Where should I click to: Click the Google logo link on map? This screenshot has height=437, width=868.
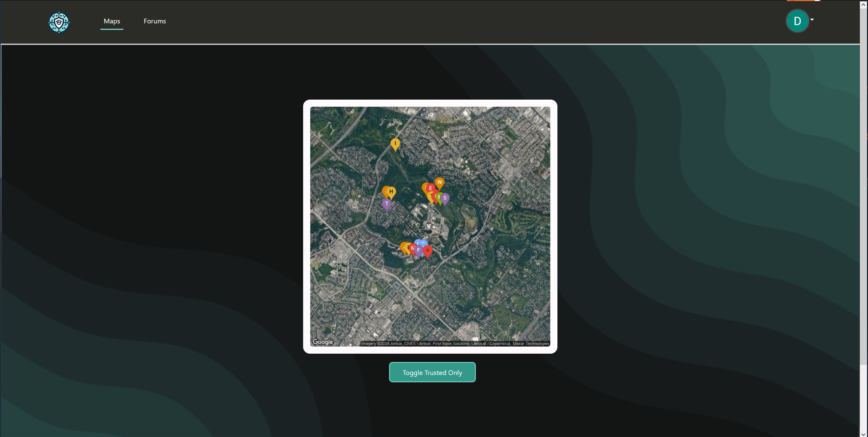[322, 342]
